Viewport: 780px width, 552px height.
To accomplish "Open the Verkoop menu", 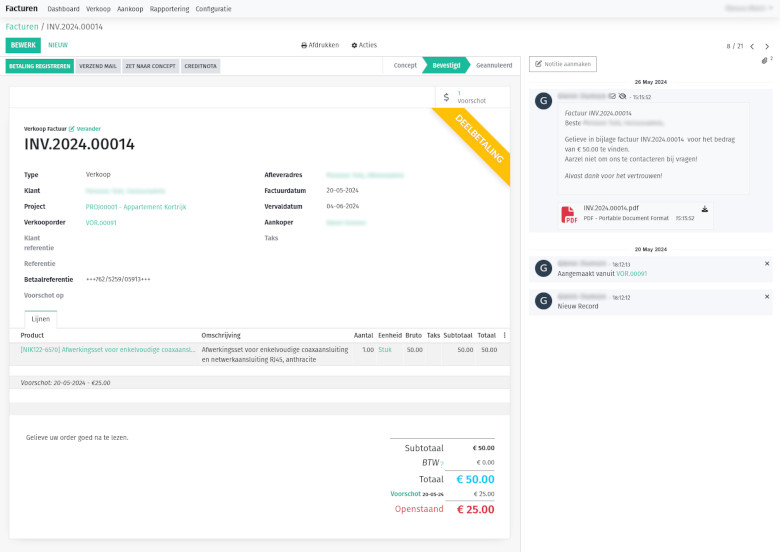I will 98,8.
